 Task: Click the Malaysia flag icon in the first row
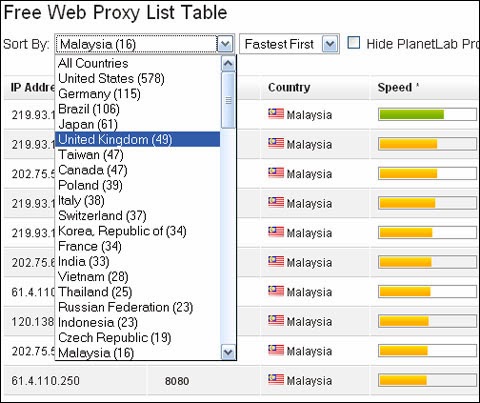(276, 114)
